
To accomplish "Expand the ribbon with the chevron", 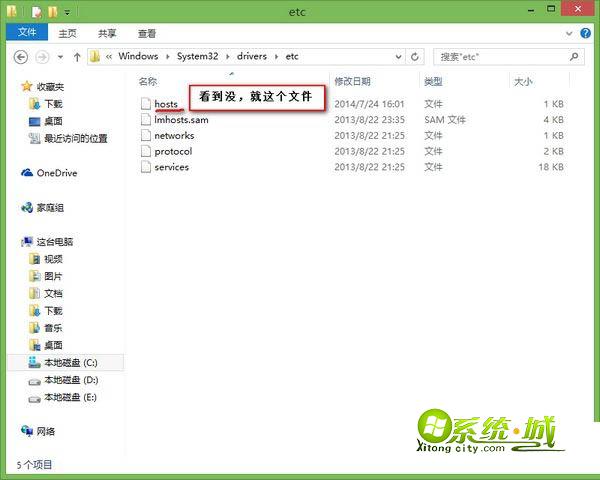I will pos(574,32).
